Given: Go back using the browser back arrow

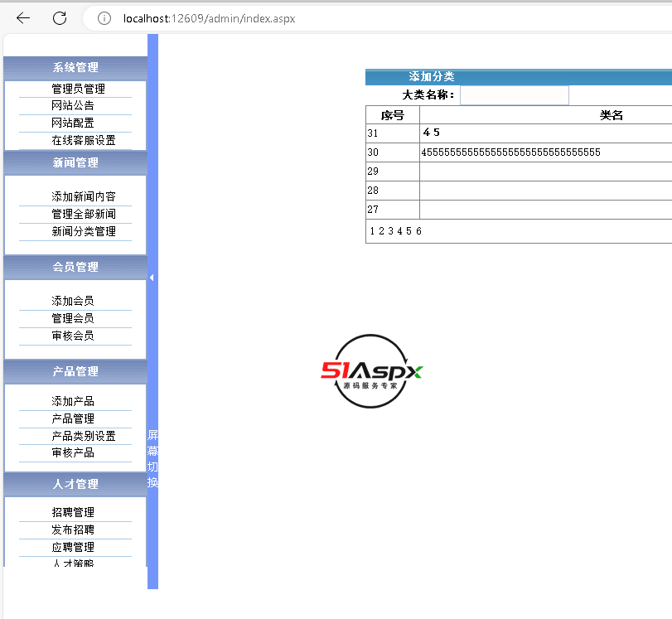Looking at the screenshot, I should [23, 18].
